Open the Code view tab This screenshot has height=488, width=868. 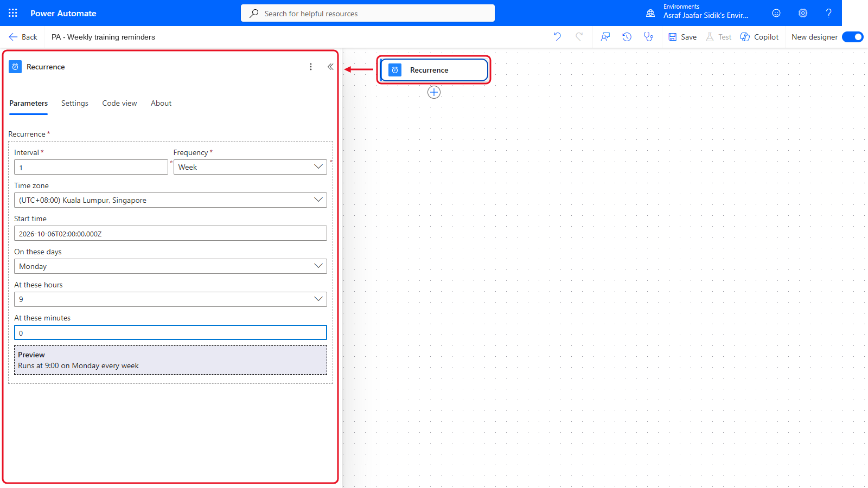pos(119,103)
